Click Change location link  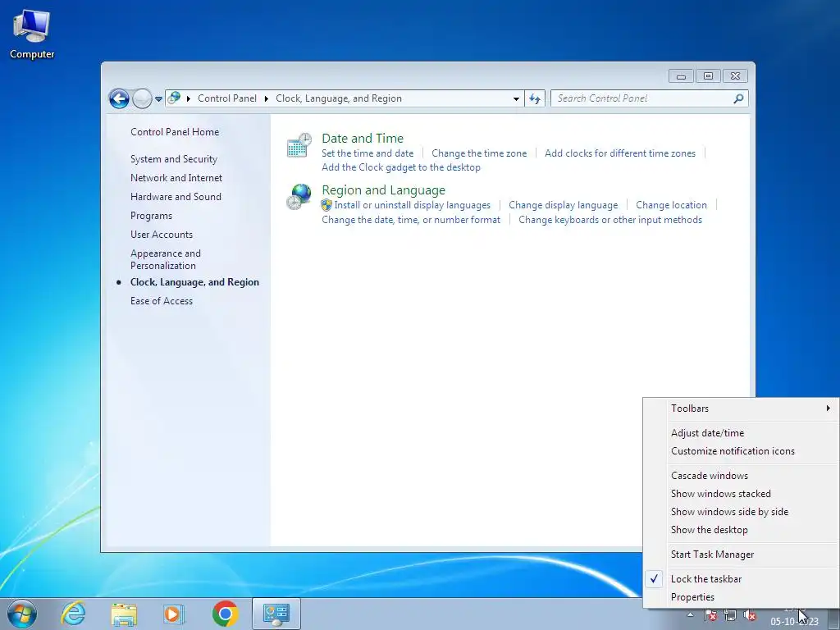point(671,205)
